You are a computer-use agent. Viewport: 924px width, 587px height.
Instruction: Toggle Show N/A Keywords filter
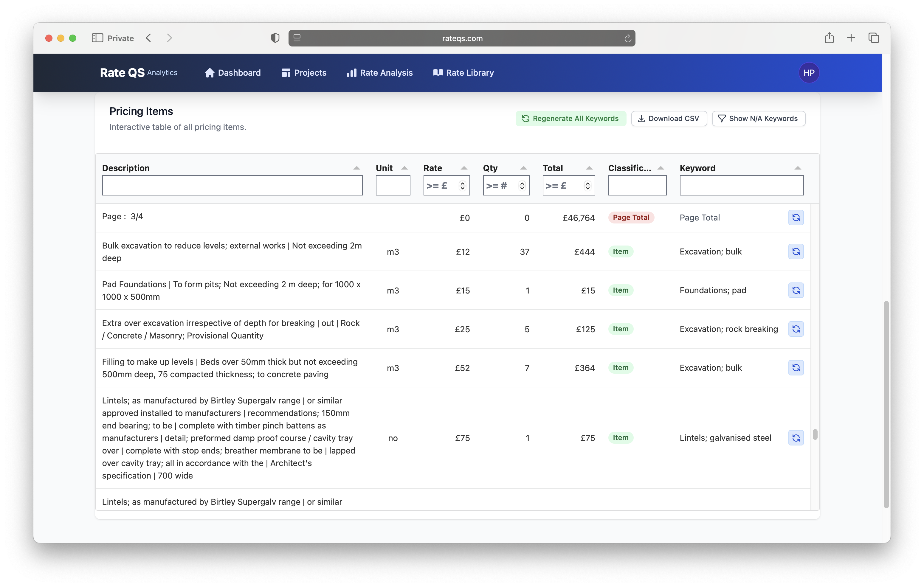click(x=758, y=119)
